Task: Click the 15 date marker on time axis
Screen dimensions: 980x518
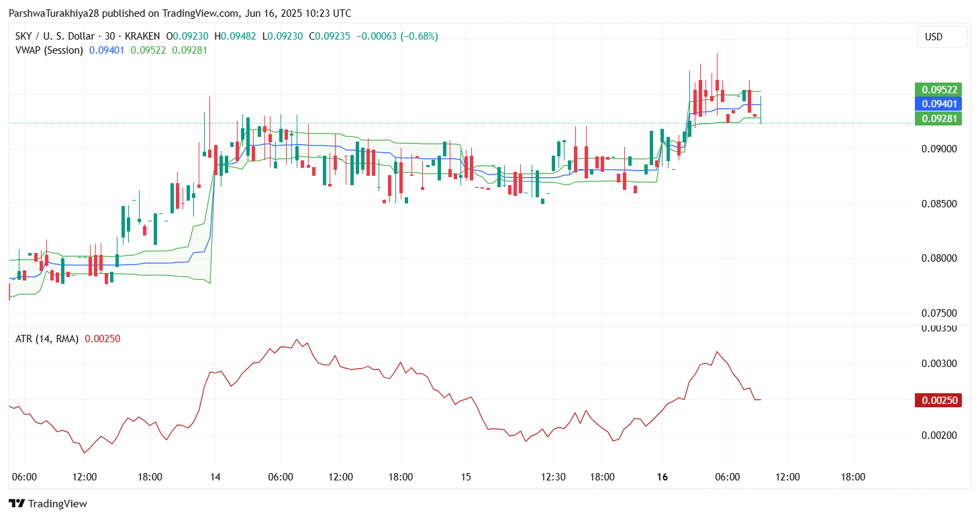Action: point(466,477)
